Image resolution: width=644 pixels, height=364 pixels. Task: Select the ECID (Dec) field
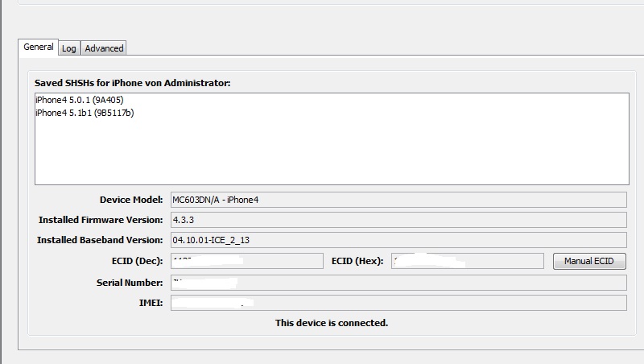point(247,261)
